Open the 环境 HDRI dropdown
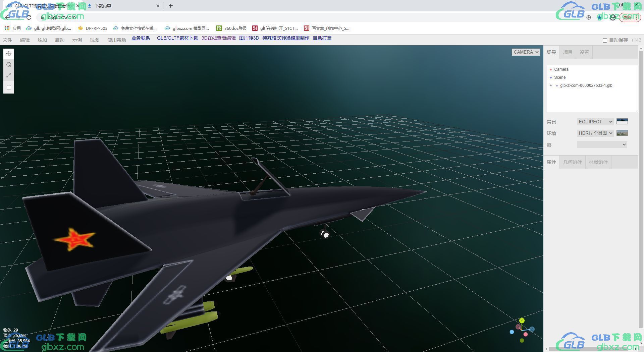 coord(595,133)
